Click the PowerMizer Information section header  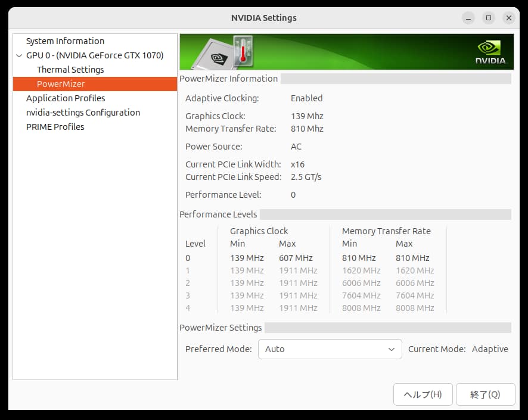tap(229, 79)
